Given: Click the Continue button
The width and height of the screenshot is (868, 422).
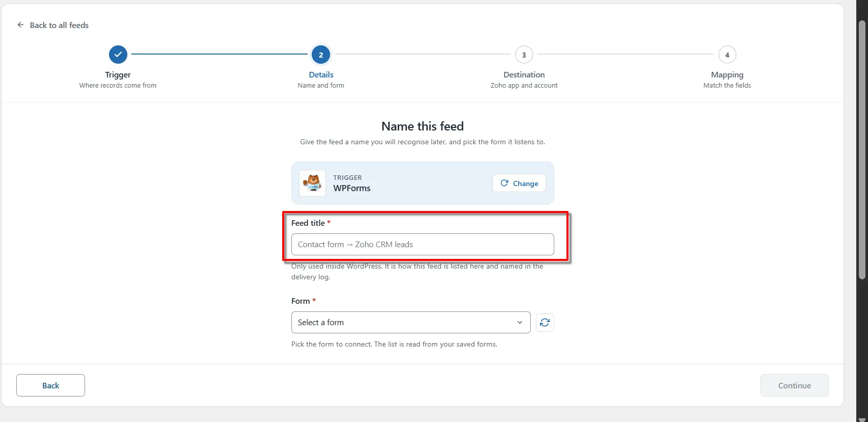Looking at the screenshot, I should tap(794, 385).
